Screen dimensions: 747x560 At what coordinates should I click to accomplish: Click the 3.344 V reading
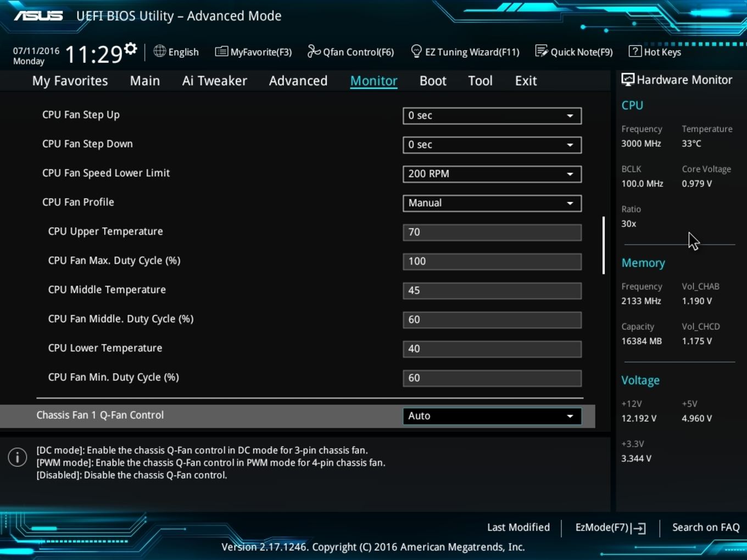click(636, 458)
